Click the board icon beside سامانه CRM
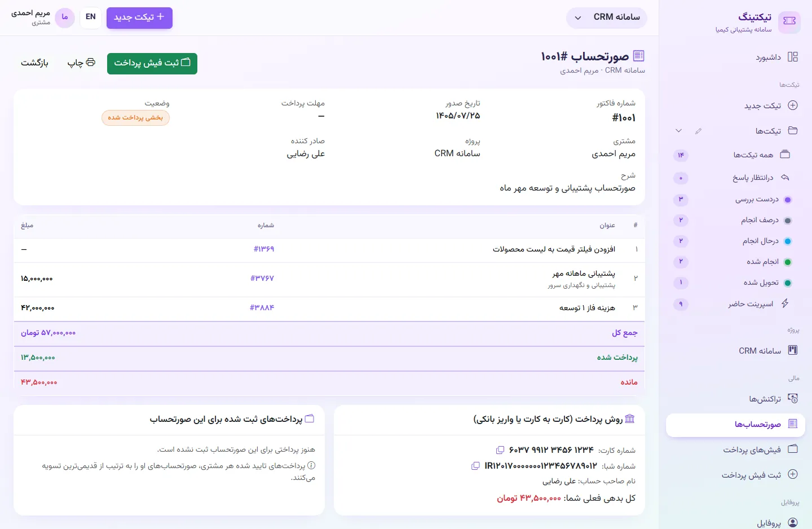Viewport: 812px width, 529px height. 793,350
